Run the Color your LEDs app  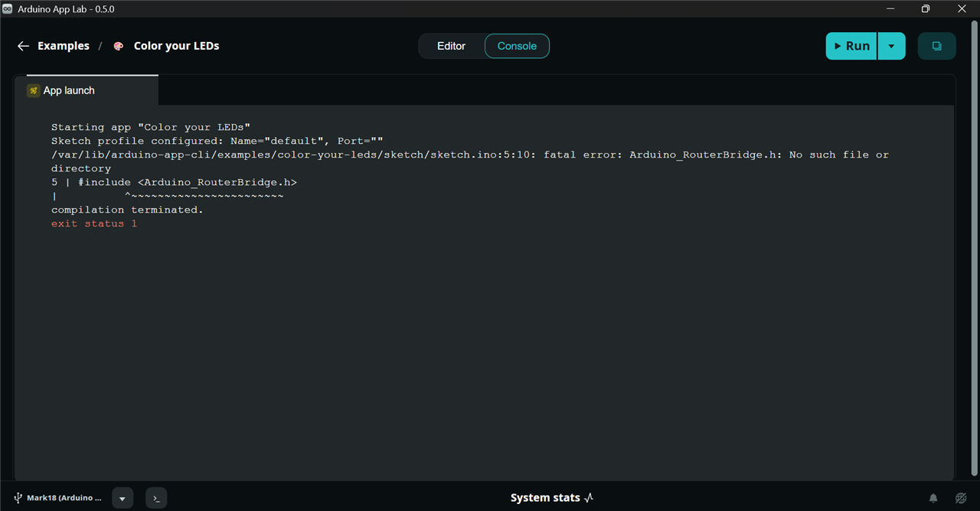click(851, 46)
